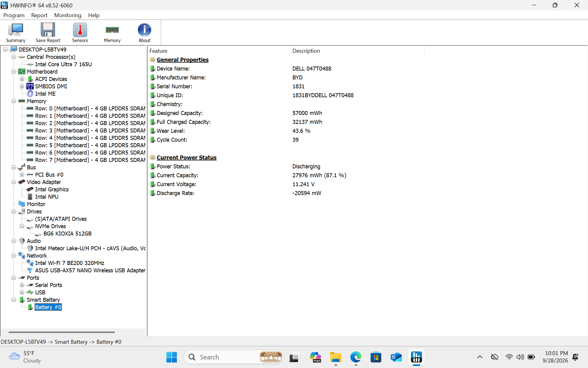
Task: Click the Designed Capacity 57000 mWh value
Action: click(x=307, y=113)
